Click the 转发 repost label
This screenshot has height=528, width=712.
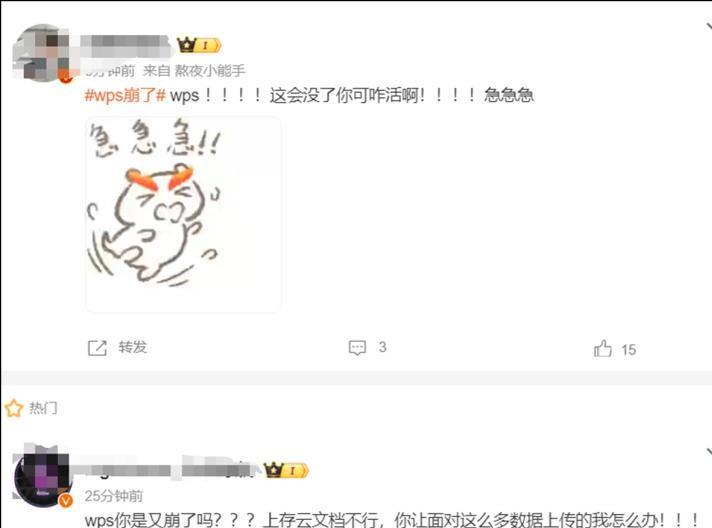click(133, 347)
